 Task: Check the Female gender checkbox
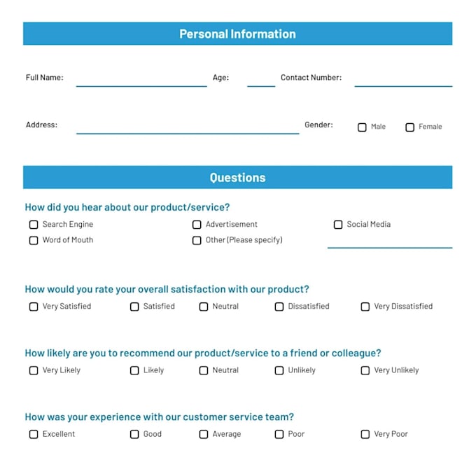coord(409,127)
